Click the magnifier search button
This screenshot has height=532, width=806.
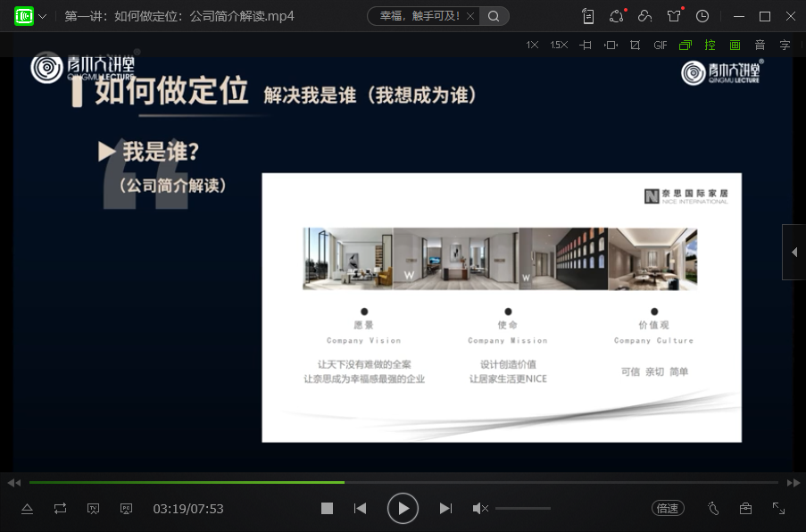coord(494,16)
